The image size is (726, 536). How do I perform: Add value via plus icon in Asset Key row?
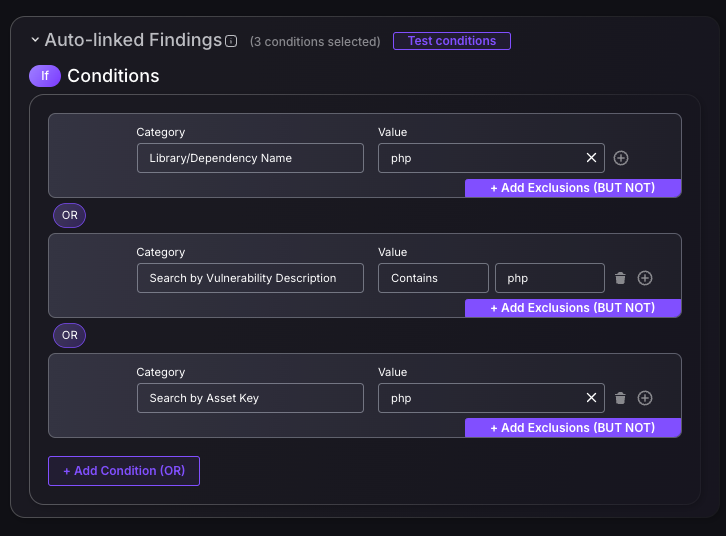pyautogui.click(x=645, y=398)
